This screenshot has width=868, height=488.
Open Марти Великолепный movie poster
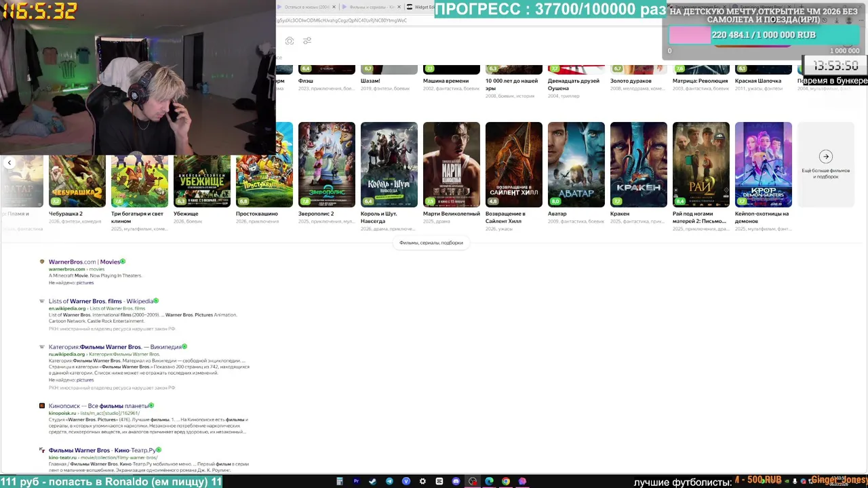pyautogui.click(x=452, y=165)
